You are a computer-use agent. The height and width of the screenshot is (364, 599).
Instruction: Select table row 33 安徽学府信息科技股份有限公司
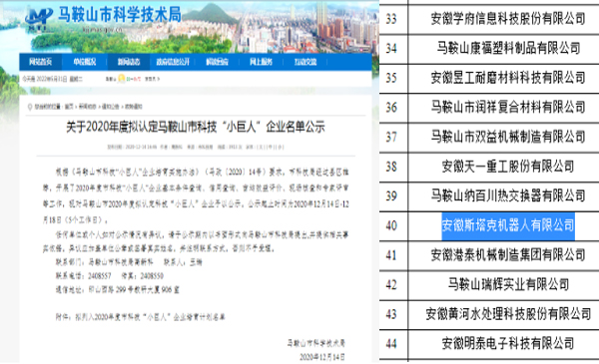coord(489,18)
